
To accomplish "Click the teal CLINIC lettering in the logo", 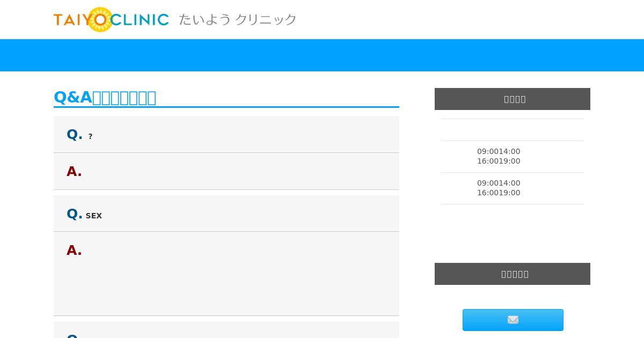I will coord(140,20).
